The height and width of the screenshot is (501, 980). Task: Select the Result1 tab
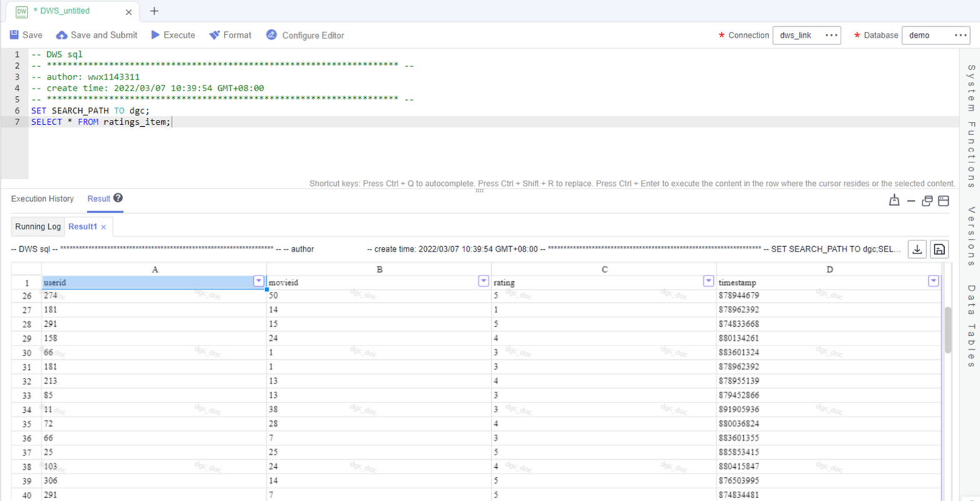point(83,226)
